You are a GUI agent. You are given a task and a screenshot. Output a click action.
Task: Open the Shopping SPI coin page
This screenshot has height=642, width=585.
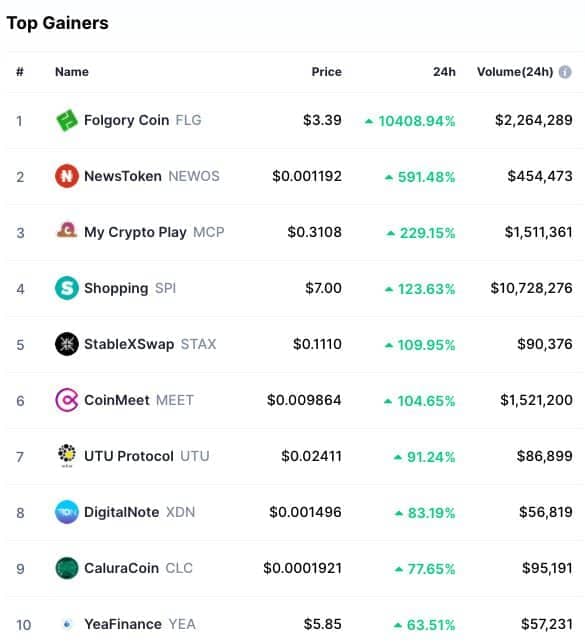click(130, 288)
